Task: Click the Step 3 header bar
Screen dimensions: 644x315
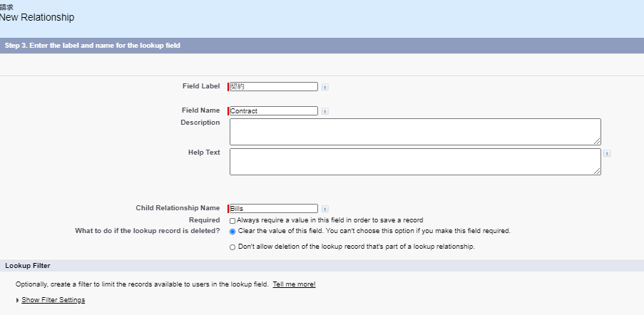Action: pos(93,46)
